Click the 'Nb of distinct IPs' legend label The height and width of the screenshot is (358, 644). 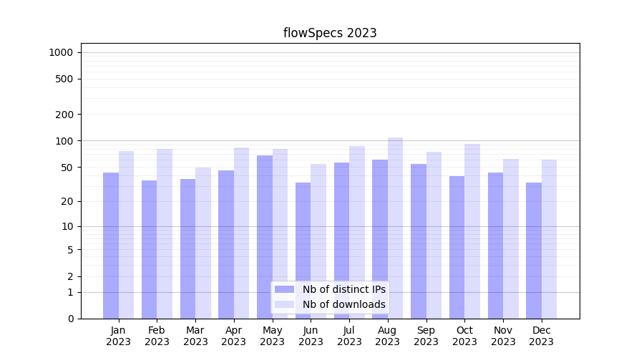click(x=343, y=289)
